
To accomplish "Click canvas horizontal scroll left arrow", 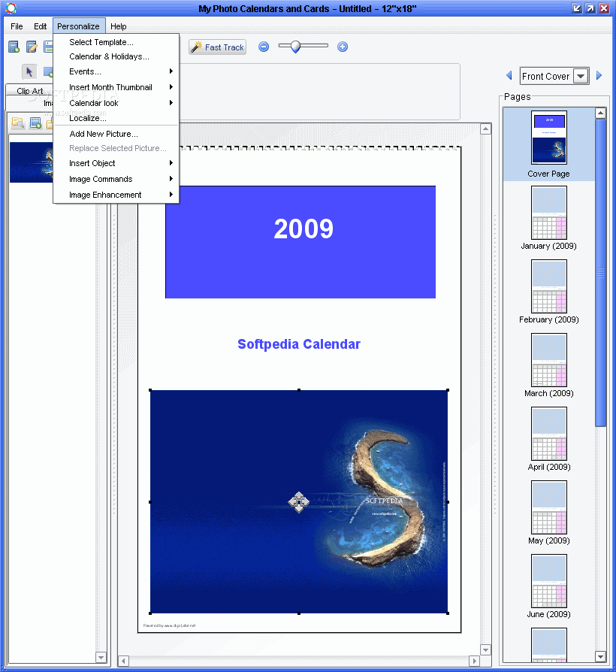I will pos(123,661).
